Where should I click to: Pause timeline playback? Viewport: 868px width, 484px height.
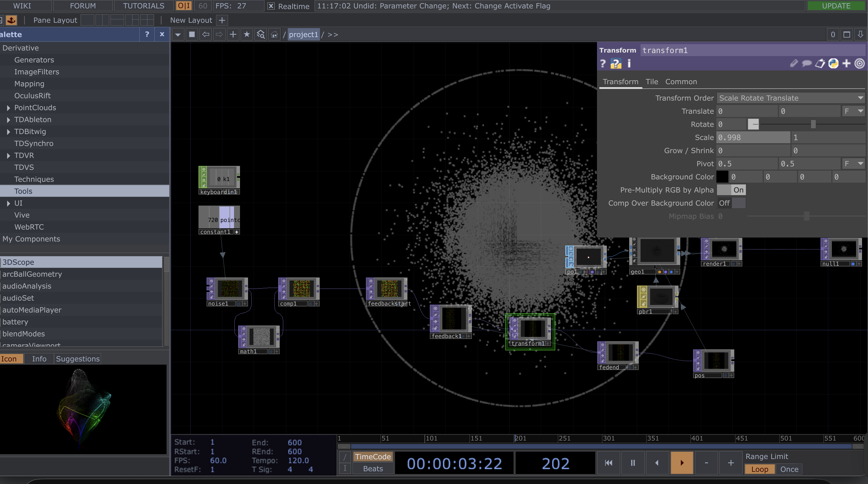coord(632,463)
